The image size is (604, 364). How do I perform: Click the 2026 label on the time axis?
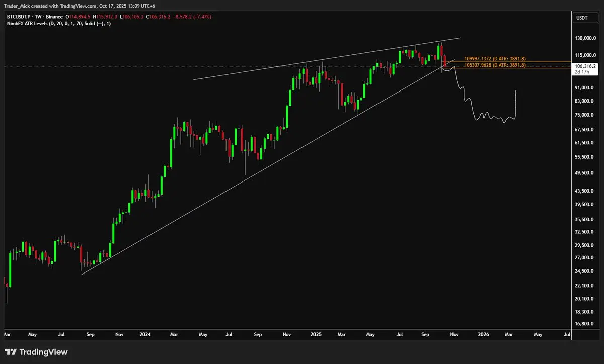coord(483,334)
